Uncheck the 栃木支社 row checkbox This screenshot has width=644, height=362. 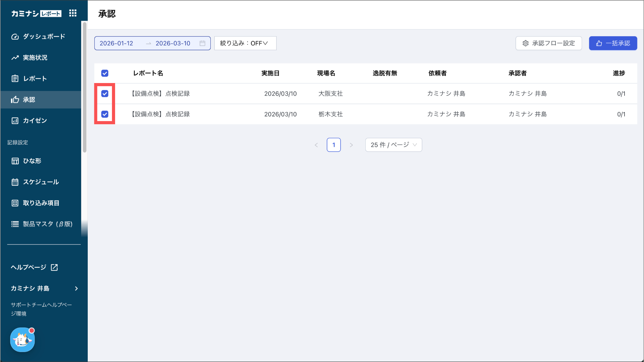tap(105, 114)
